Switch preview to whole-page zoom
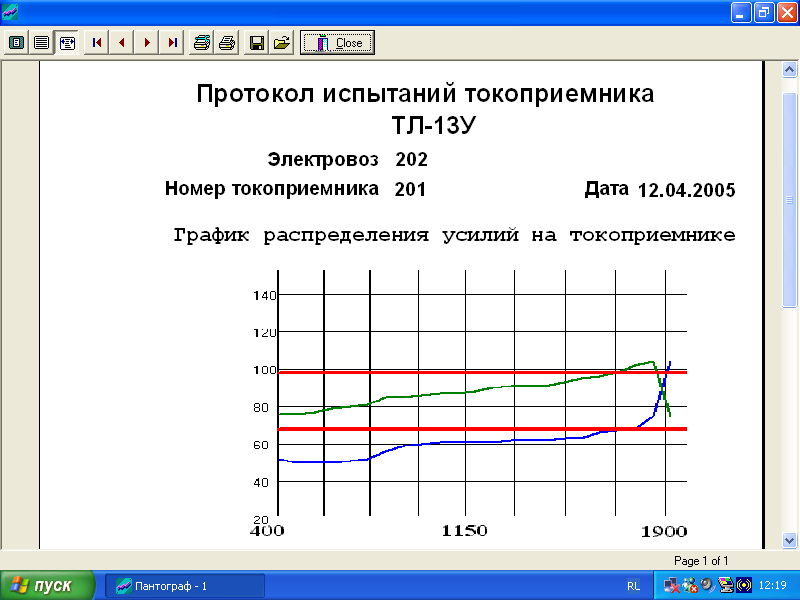 coord(17,42)
